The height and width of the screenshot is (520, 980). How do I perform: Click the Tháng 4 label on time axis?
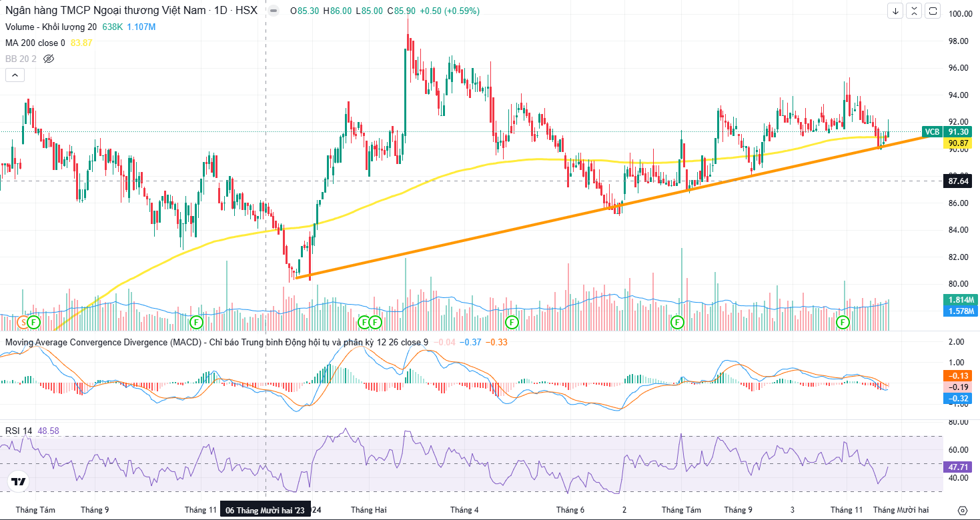point(464,510)
